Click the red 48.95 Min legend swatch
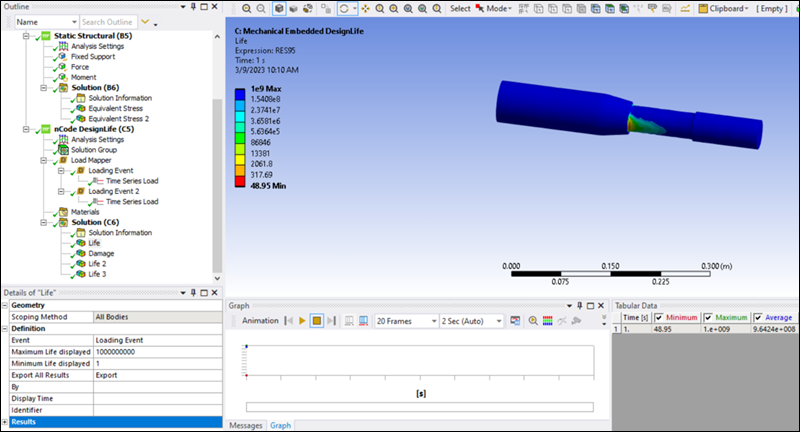Screen dimensions: 800x432 click(241, 182)
